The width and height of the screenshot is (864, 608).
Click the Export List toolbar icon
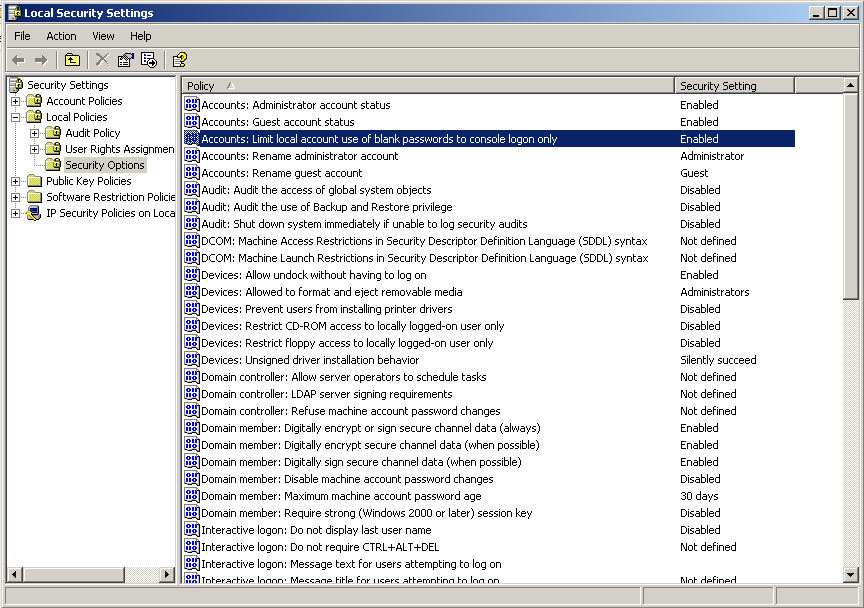[x=149, y=60]
